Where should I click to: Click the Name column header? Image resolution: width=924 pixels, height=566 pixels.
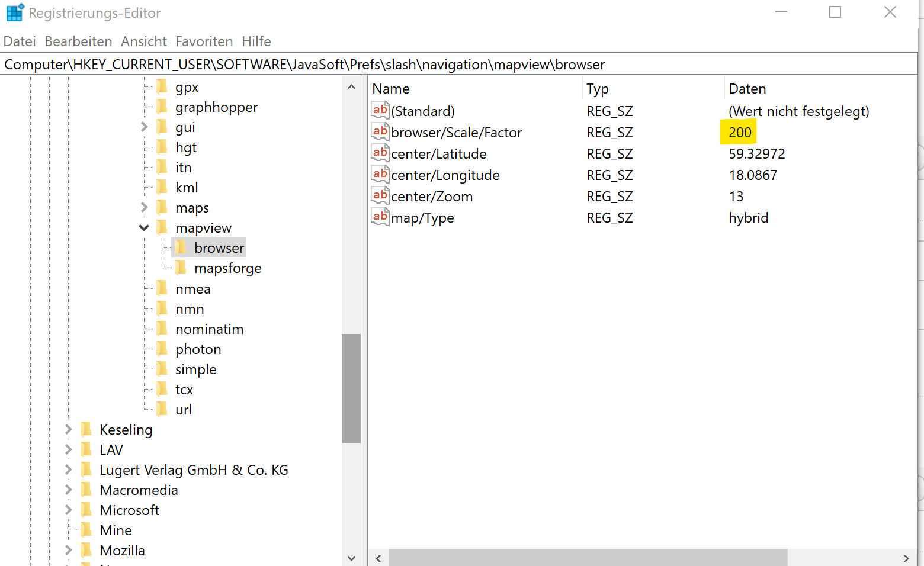[391, 89]
